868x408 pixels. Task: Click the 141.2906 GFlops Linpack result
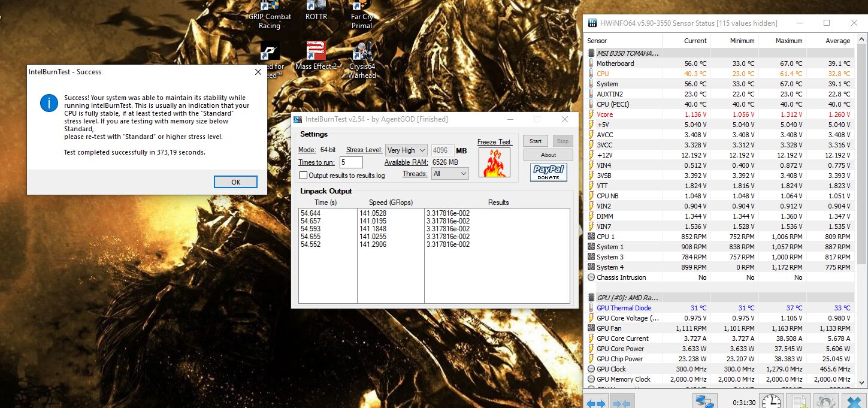(x=373, y=244)
